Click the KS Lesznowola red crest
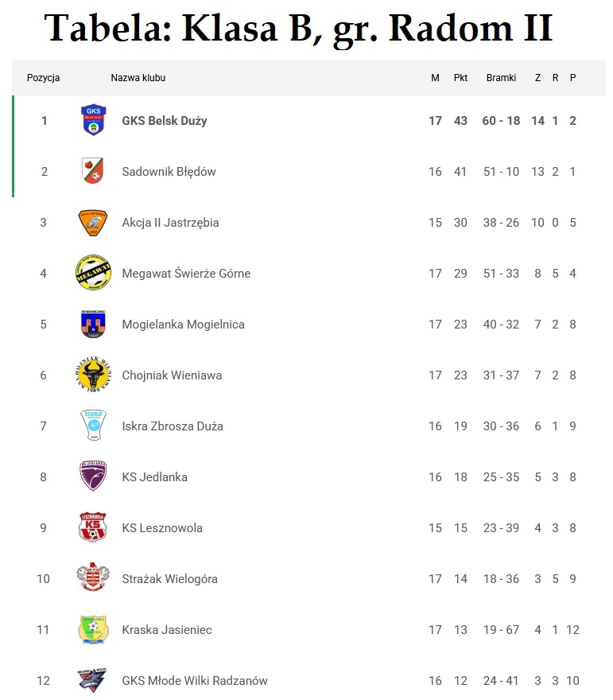613x700 pixels. coord(93,527)
